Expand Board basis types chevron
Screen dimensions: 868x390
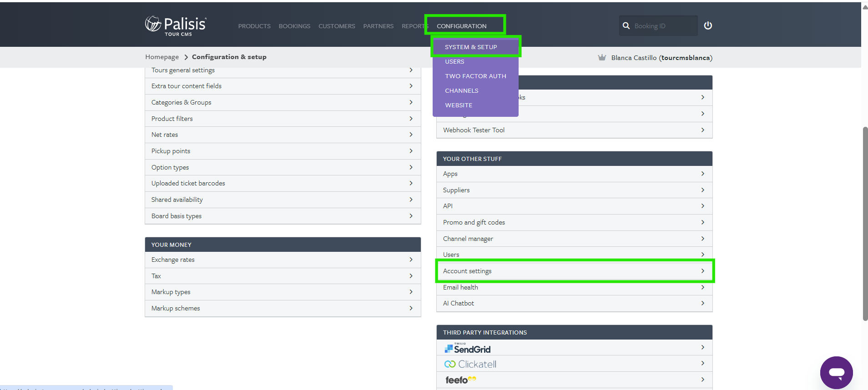click(x=411, y=216)
